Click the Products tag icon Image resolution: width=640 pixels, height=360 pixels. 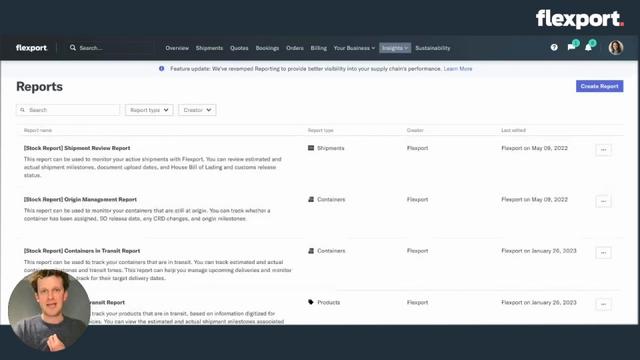pyautogui.click(x=311, y=302)
